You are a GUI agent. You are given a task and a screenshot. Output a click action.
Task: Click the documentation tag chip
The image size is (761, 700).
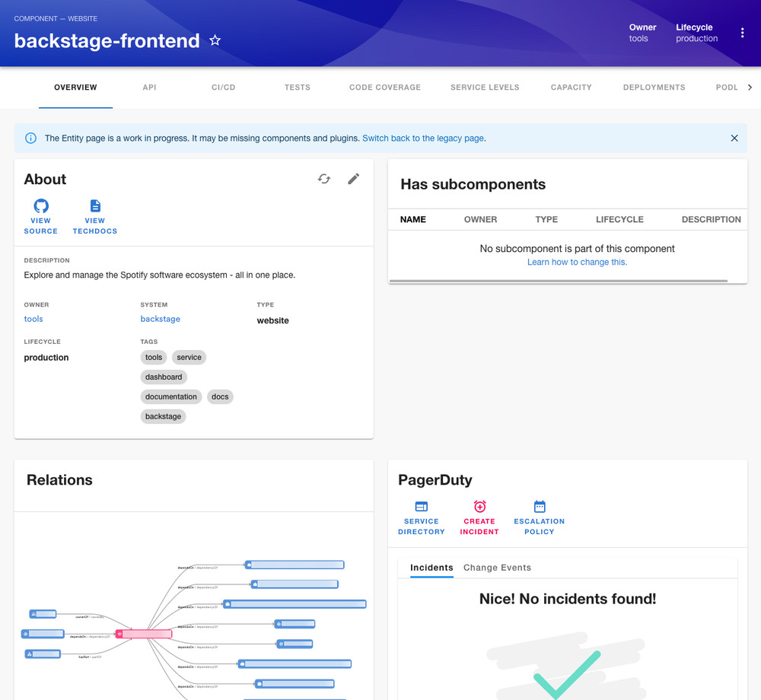pos(170,397)
